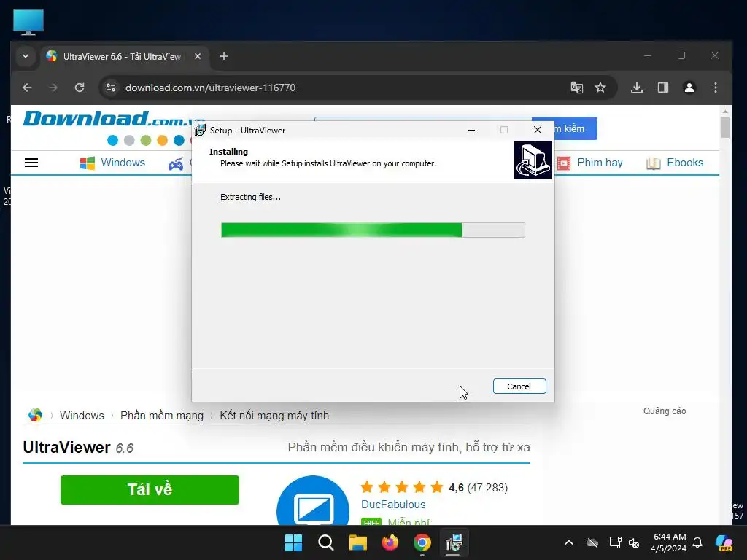The width and height of the screenshot is (747, 560).
Task: Open the Windows category menu
Action: pos(112,163)
